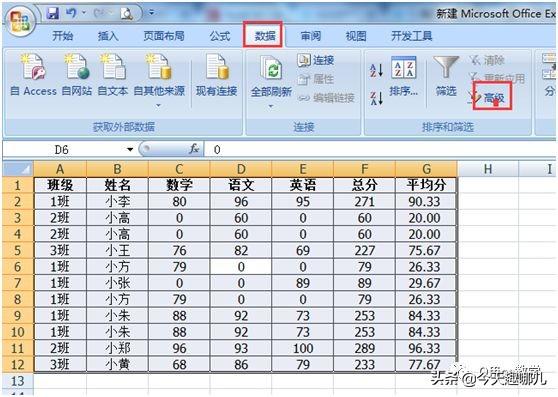Select average cell 75.67
558x397 pixels.
(x=426, y=250)
